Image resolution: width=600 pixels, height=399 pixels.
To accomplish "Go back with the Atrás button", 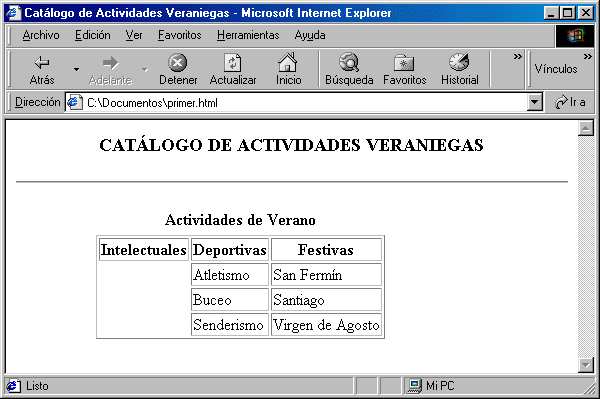I will coord(42,69).
